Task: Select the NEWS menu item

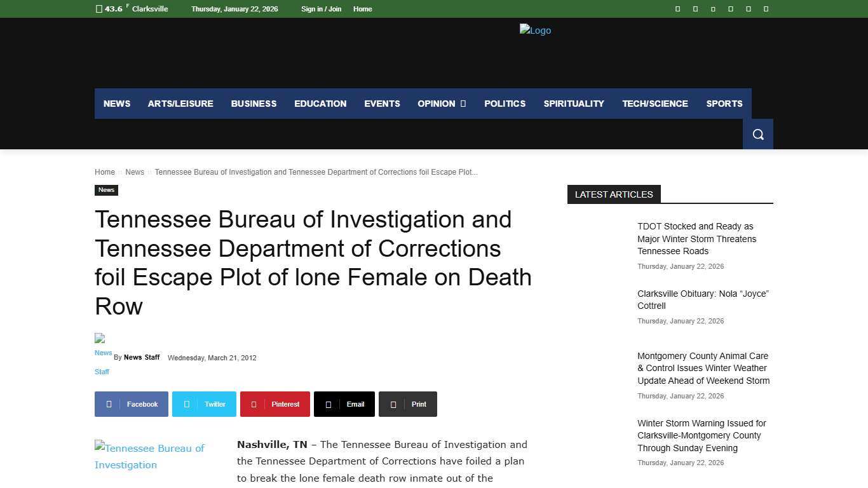Action: (116, 104)
